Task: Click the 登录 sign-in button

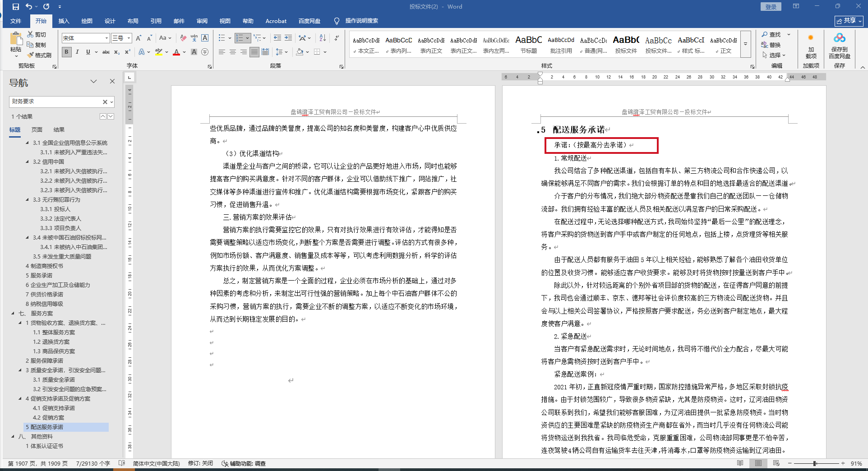Action: (771, 7)
